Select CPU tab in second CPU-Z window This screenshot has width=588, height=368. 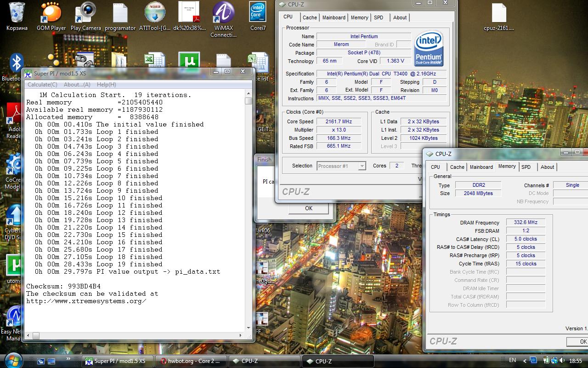point(435,167)
